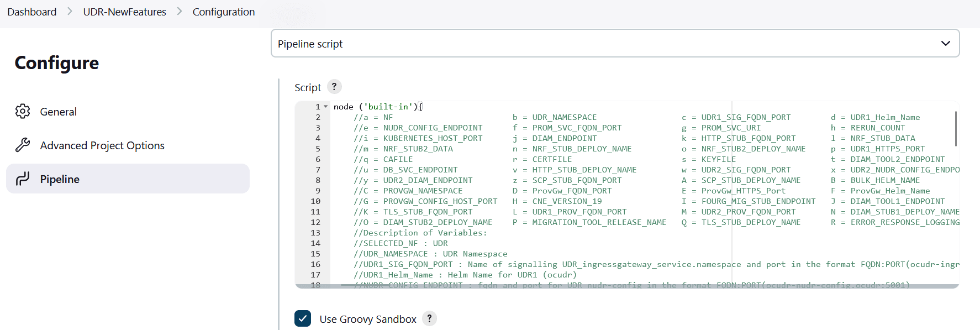The width and height of the screenshot is (980, 330).
Task: Click the text TLS_STUB_FQDN_PORT on line 11
Action: (x=428, y=212)
